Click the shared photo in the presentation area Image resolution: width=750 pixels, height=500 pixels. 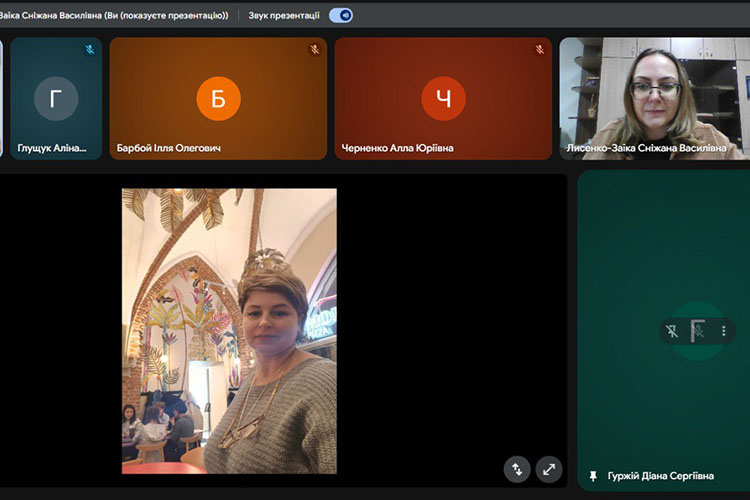(x=229, y=330)
